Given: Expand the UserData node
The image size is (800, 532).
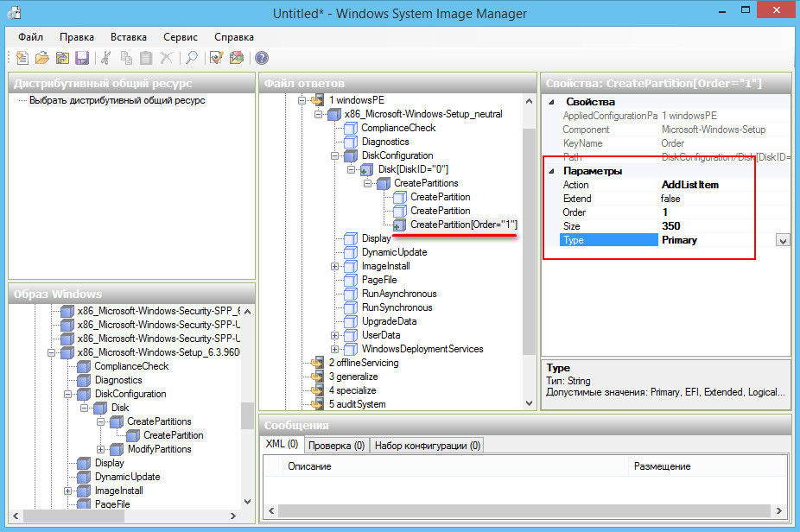Looking at the screenshot, I should click(x=334, y=335).
